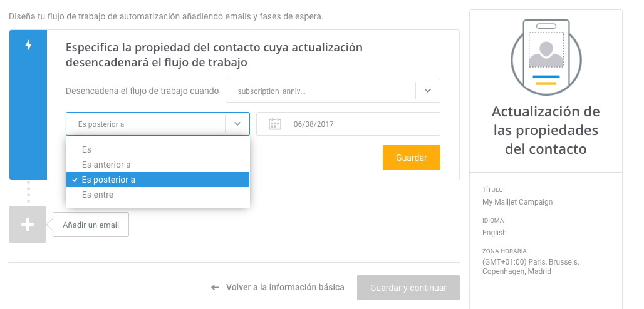Screen dimensions: 644x309
Task: Go back via Volver a la información básica
Action: (285, 287)
